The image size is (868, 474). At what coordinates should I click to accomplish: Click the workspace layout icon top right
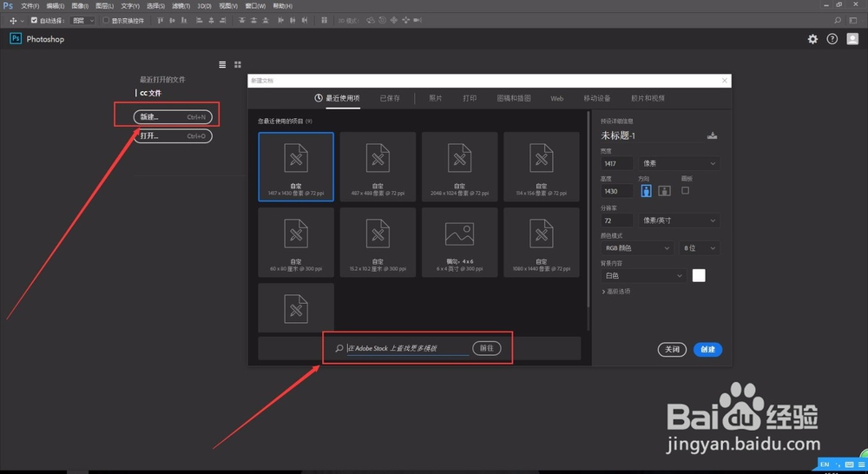coord(853,21)
